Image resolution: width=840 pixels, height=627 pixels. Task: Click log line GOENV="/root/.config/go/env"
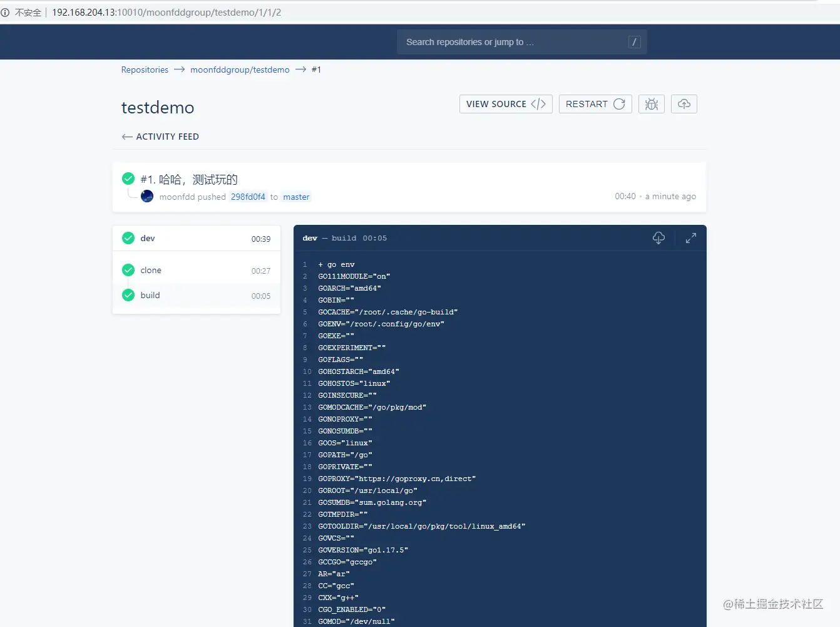(381, 324)
